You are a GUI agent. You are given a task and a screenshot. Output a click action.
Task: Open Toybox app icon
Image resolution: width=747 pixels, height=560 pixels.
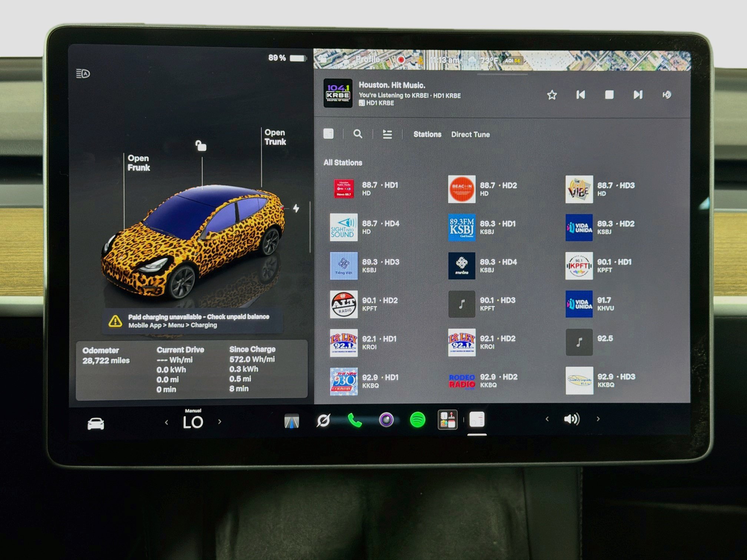448,420
